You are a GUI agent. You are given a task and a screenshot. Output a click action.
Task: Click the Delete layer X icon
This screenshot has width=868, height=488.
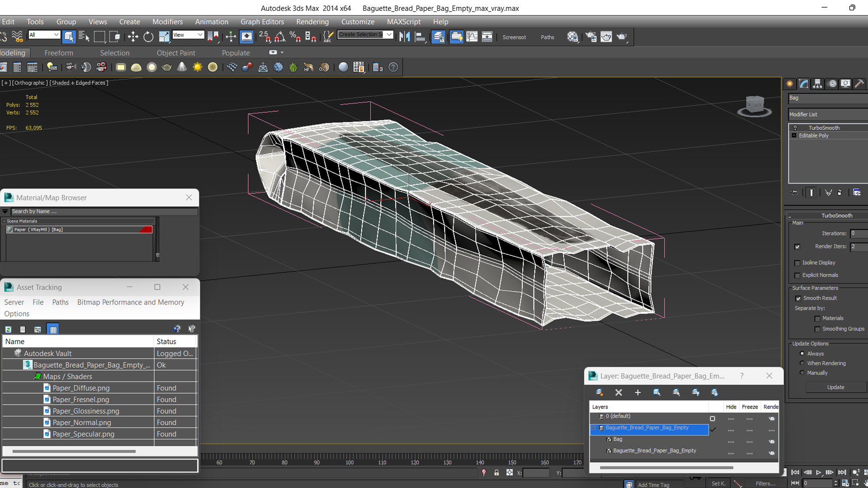click(x=618, y=392)
